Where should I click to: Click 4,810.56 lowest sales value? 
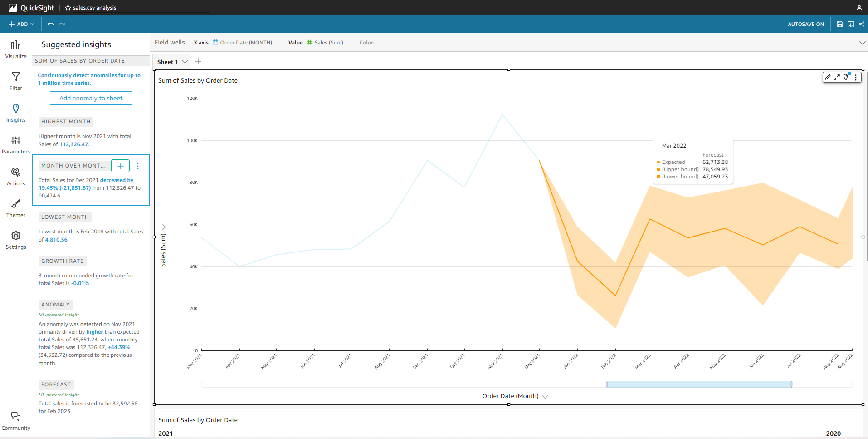(x=56, y=240)
